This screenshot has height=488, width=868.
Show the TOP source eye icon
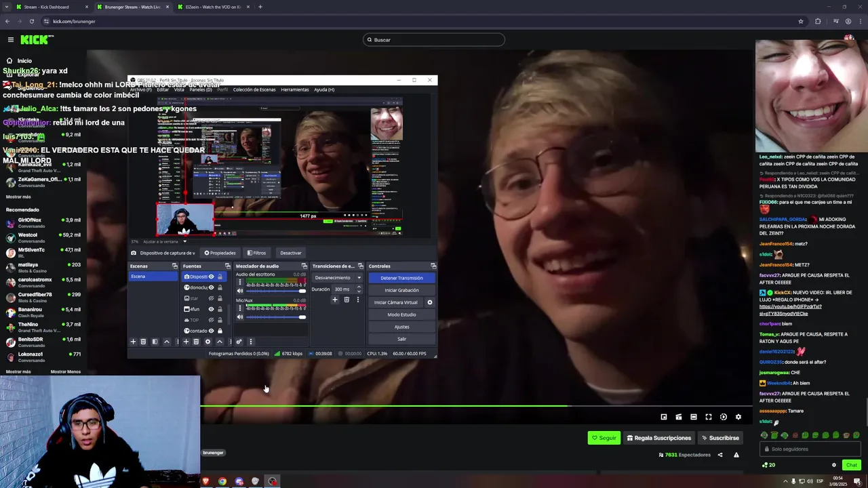click(211, 320)
